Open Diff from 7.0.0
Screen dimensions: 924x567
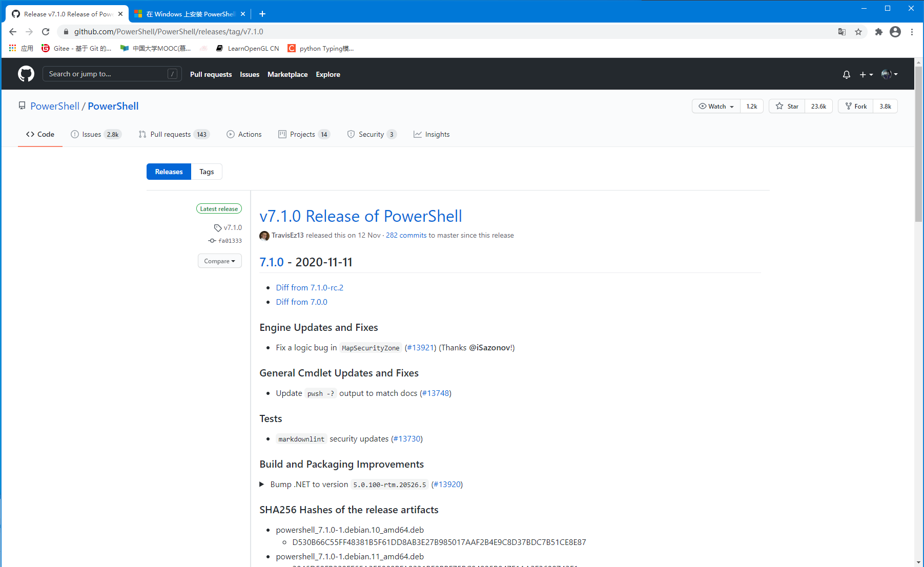click(x=301, y=302)
